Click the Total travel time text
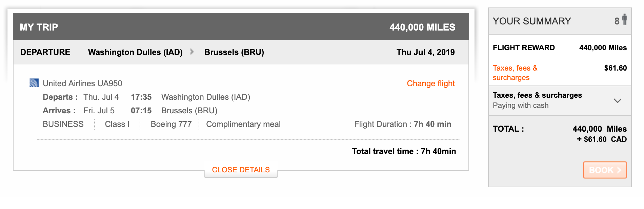This screenshot has height=209, width=644. [x=404, y=151]
